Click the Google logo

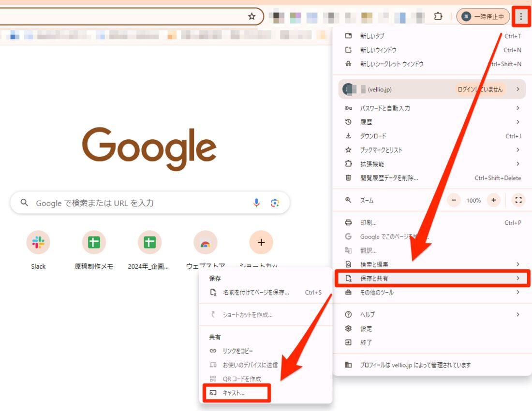149,148
